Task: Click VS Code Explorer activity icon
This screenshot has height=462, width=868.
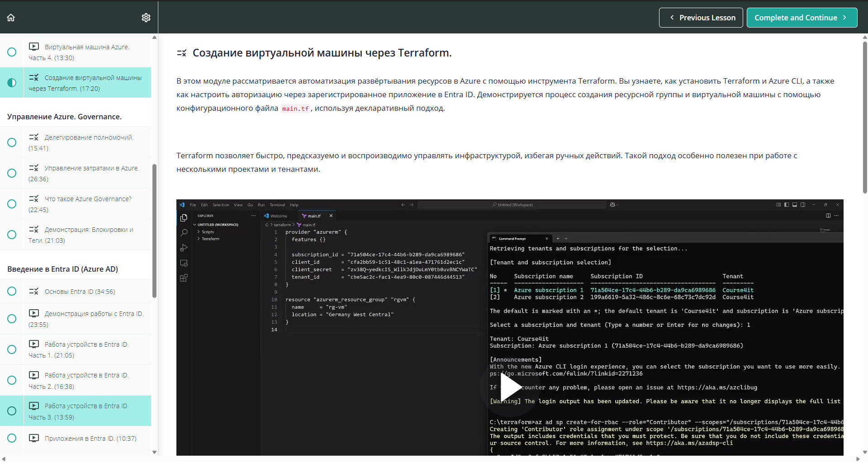Action: pos(184,218)
